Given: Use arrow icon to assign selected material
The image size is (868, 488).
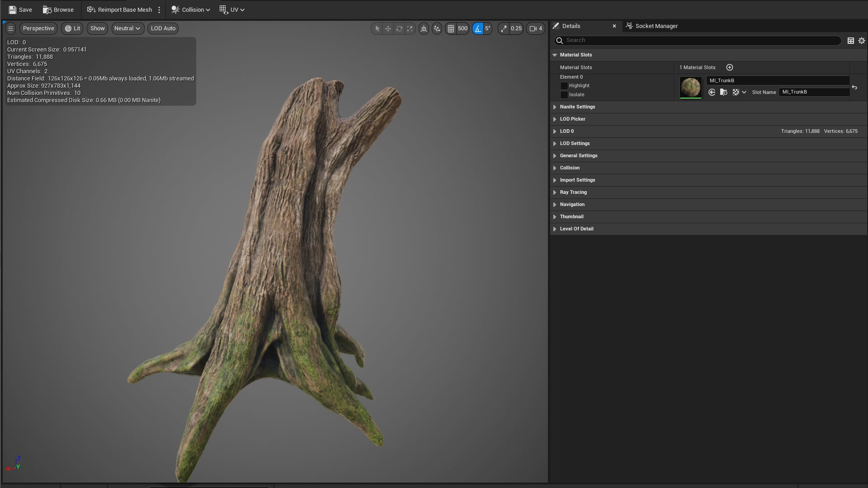Looking at the screenshot, I should (712, 92).
